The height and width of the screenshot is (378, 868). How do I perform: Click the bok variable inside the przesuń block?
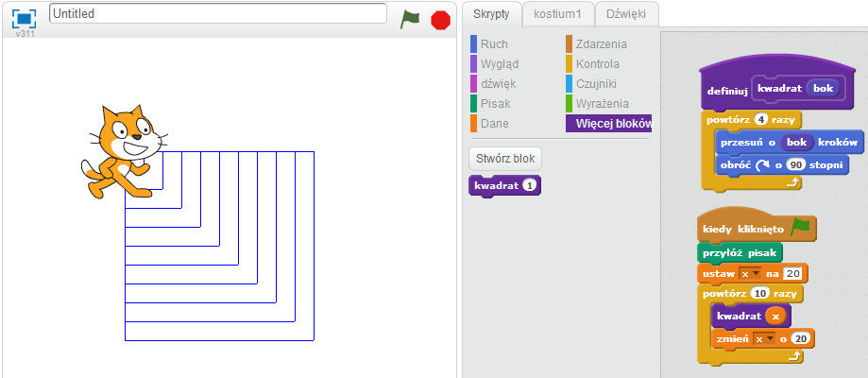[796, 143]
